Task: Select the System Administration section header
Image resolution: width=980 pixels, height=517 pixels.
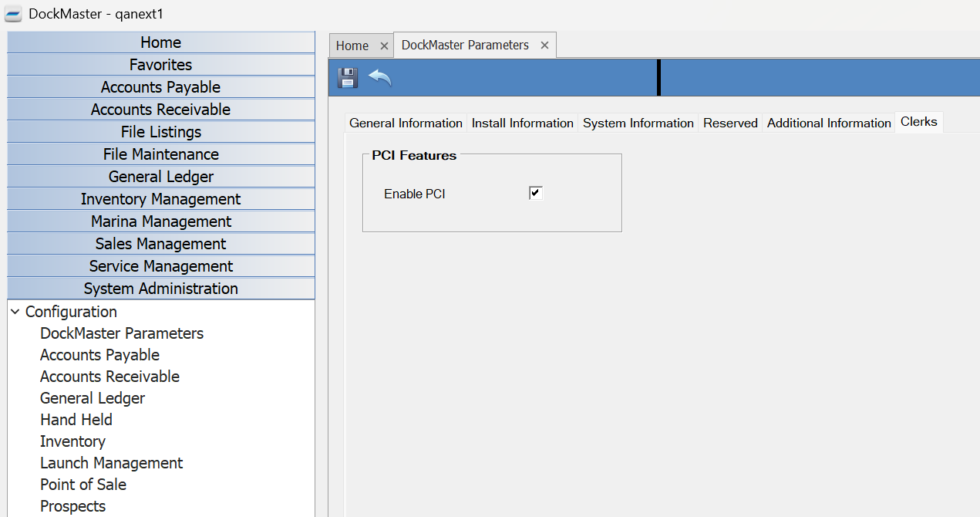Action: [x=161, y=289]
